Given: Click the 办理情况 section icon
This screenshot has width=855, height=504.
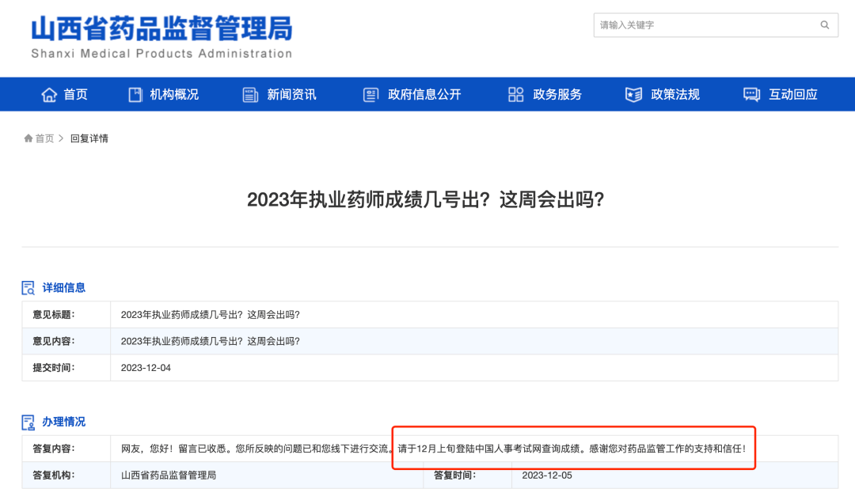Looking at the screenshot, I should (x=28, y=422).
